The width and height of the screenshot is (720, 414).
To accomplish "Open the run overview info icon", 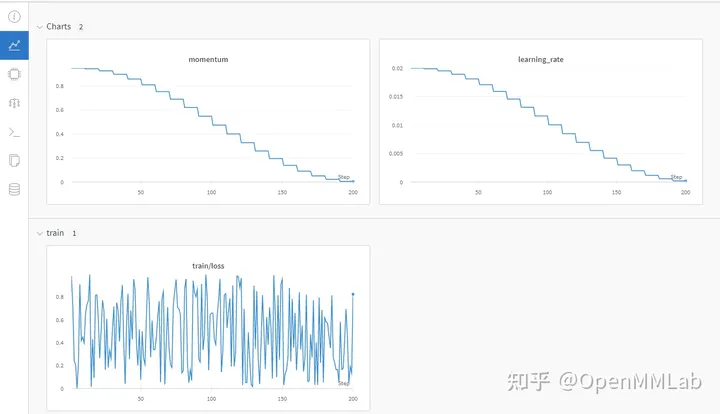I will [x=14, y=17].
